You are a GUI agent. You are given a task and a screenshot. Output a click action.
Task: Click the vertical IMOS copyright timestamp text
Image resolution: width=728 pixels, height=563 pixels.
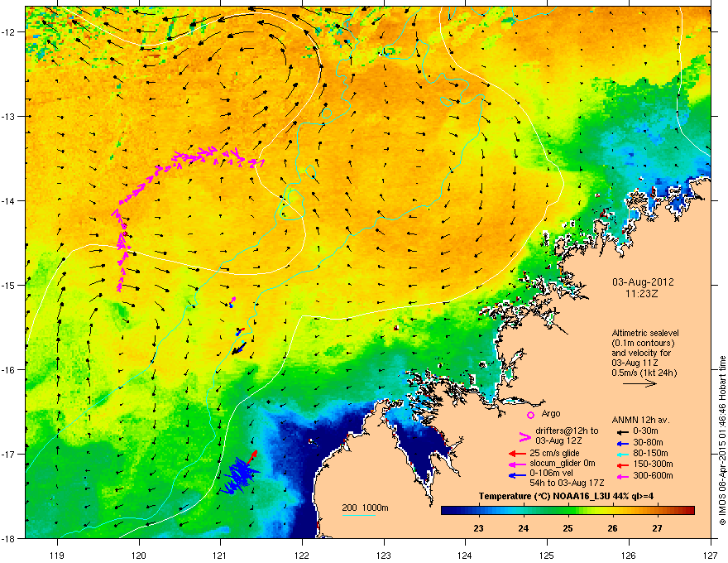[x=722, y=440]
